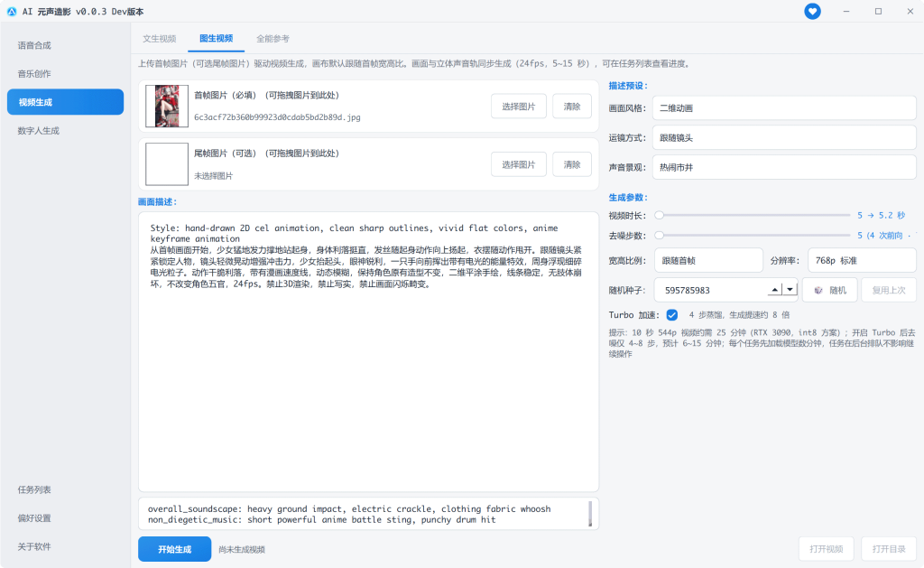Switch to the 全能参考 tab
924x568 pixels.
273,38
